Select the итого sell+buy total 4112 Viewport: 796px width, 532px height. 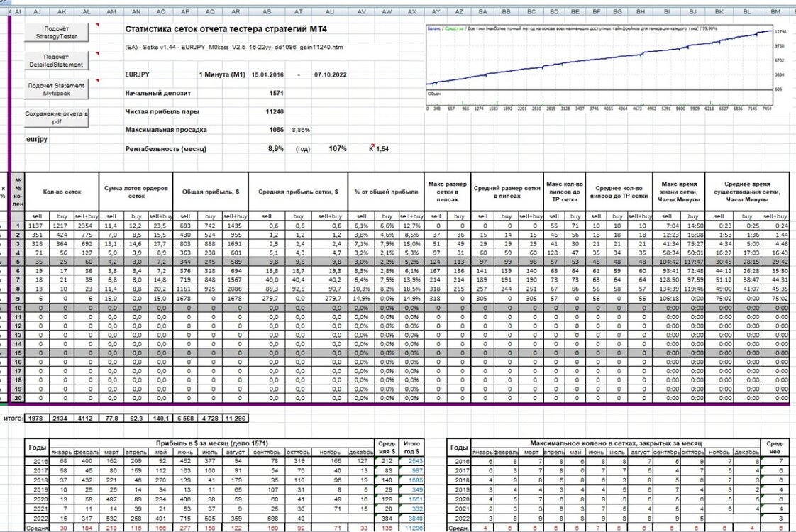(87, 419)
